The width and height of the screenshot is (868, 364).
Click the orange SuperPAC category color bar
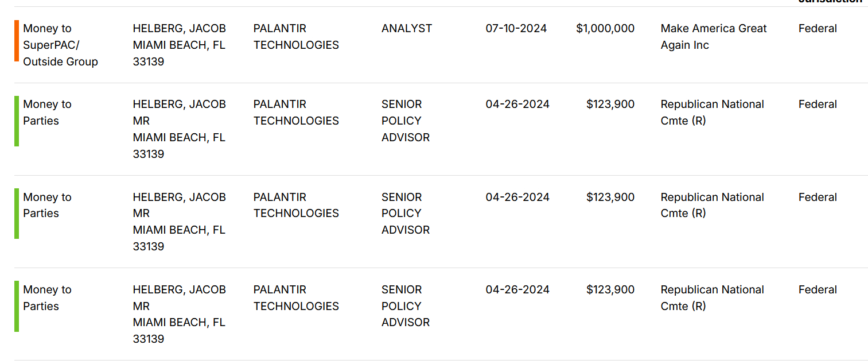click(x=17, y=41)
